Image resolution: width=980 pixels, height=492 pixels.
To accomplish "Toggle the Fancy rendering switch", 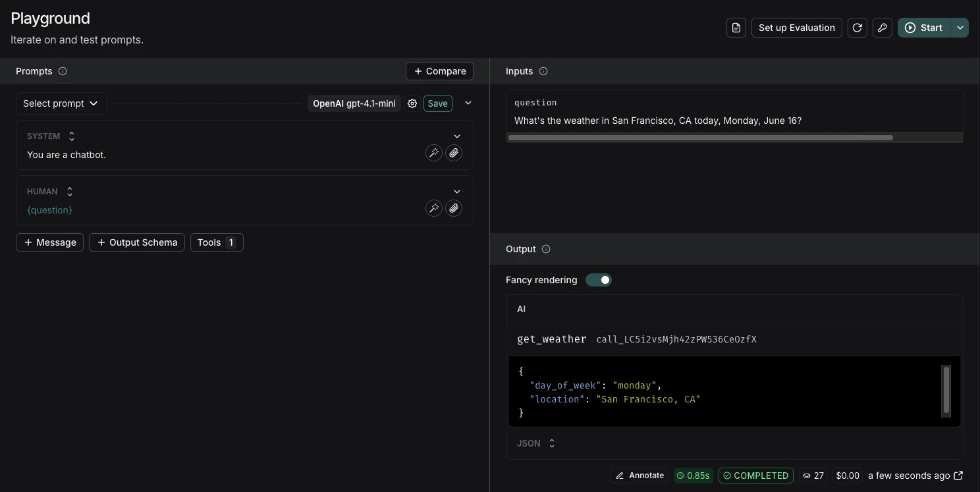I will (598, 280).
